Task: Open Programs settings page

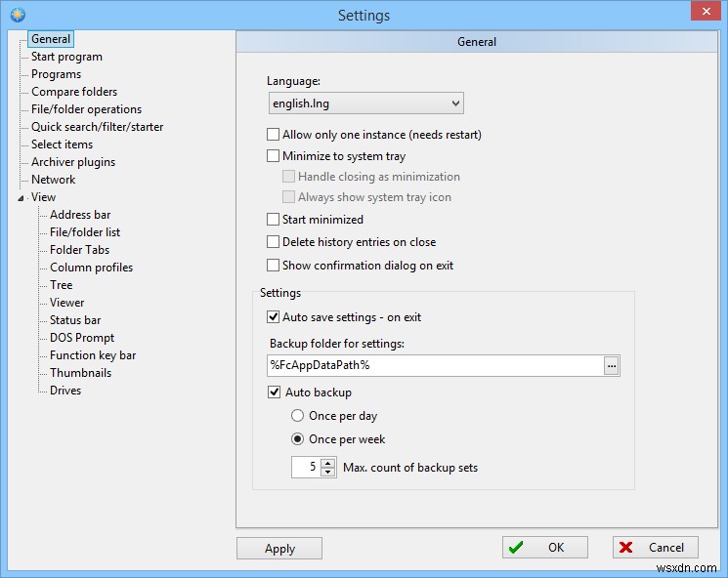Action: (x=56, y=74)
